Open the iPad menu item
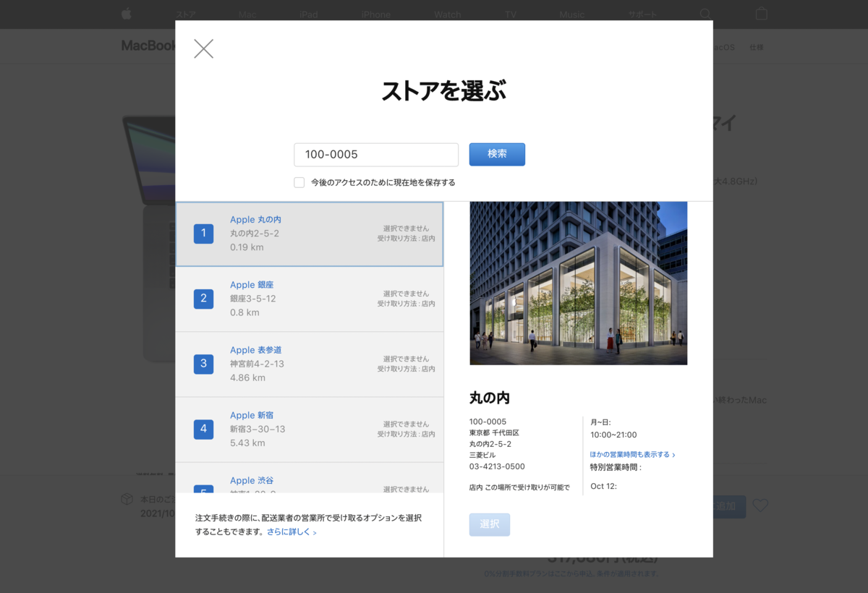This screenshot has width=868, height=593. 309,14
